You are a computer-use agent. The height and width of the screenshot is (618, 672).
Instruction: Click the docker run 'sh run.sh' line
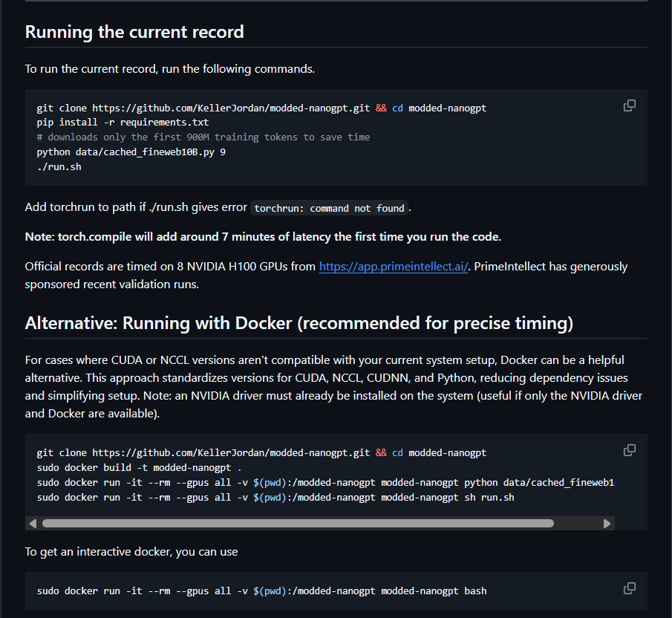point(275,498)
